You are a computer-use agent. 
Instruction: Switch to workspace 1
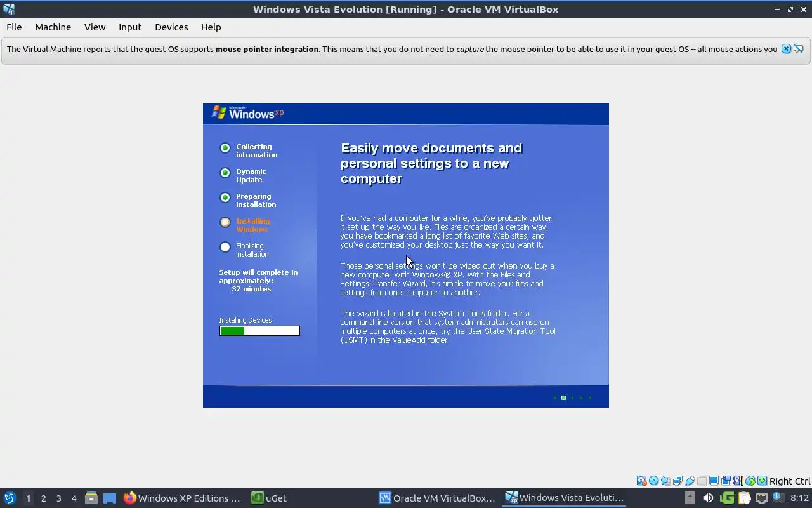tap(28, 498)
